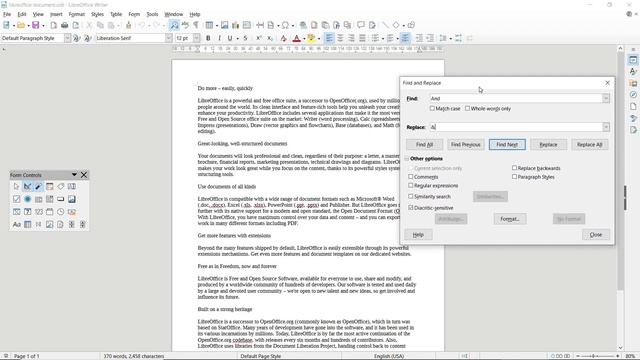Click the font color red swatch
640x360 pixels.
297,38
